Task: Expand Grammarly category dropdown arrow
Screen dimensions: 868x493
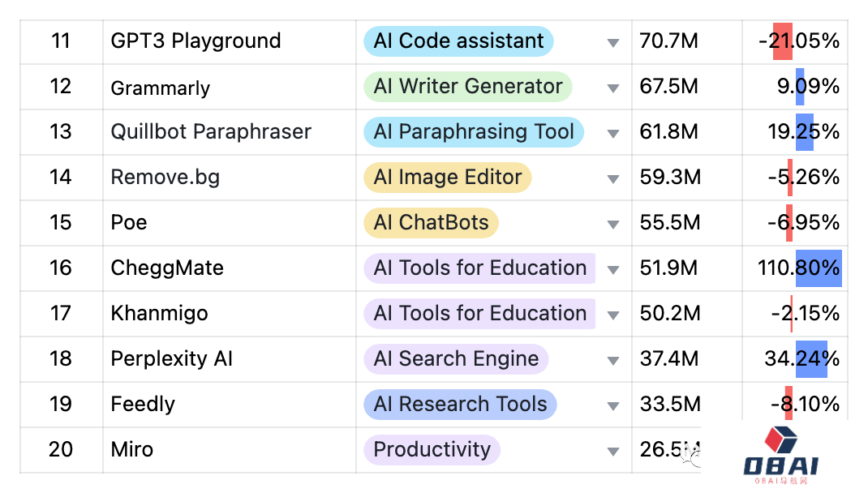Action: click(613, 88)
